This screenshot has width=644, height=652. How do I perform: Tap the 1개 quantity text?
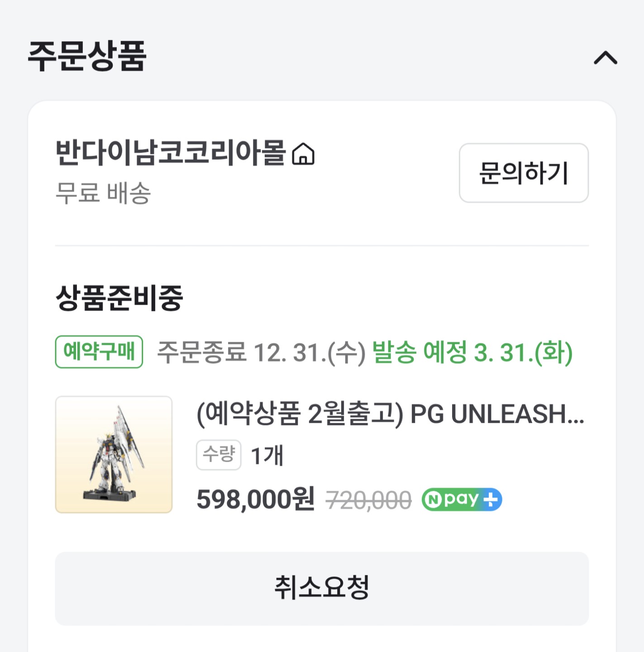click(x=267, y=455)
